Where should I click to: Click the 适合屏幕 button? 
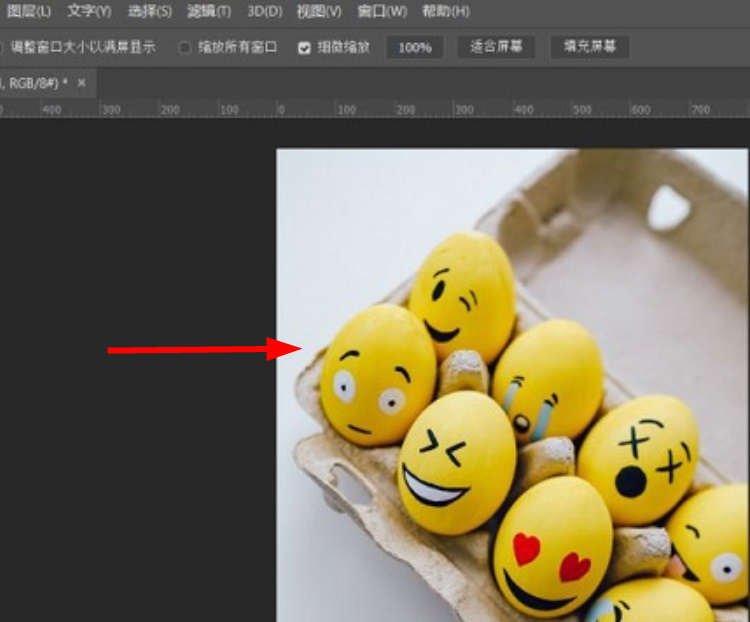496,47
